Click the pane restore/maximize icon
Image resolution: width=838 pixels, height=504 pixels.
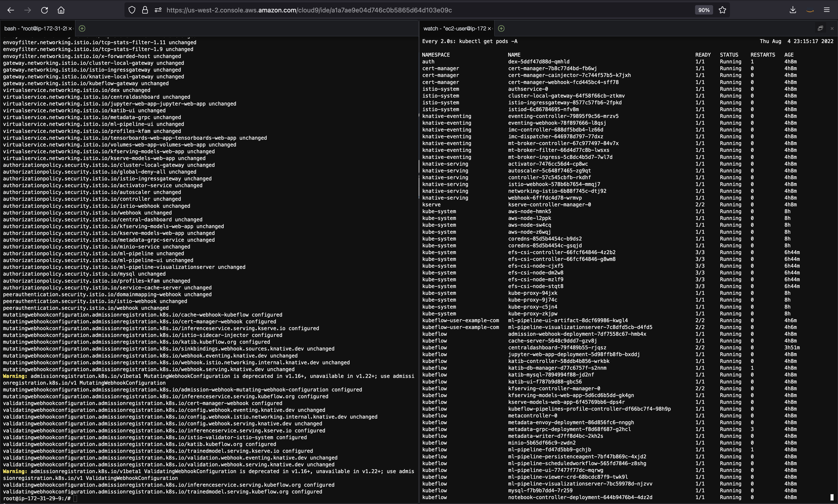click(820, 28)
